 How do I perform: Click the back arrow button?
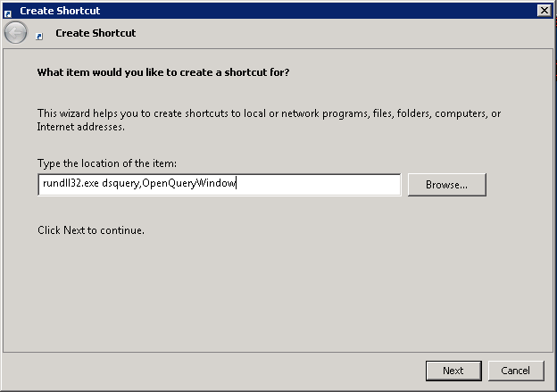pyautogui.click(x=15, y=33)
